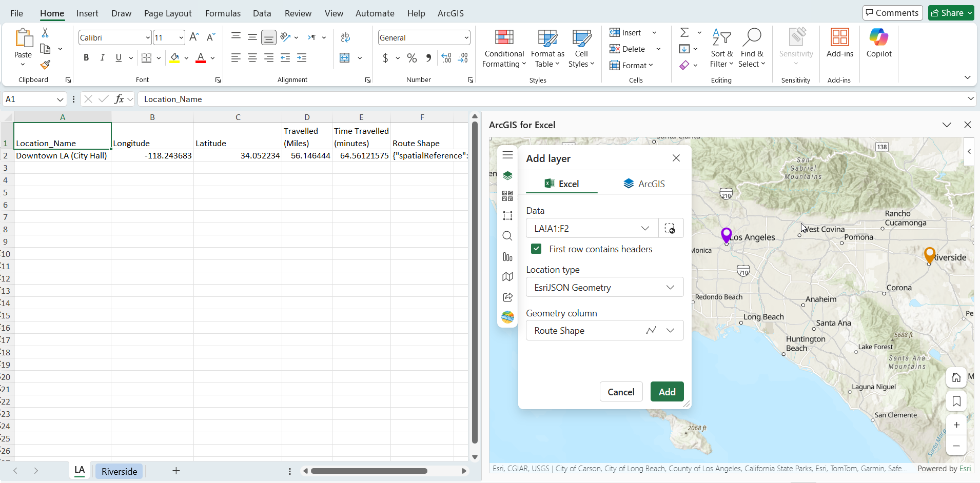Open the map Bookmarks icon
Image resolution: width=980 pixels, height=483 pixels.
tap(956, 401)
